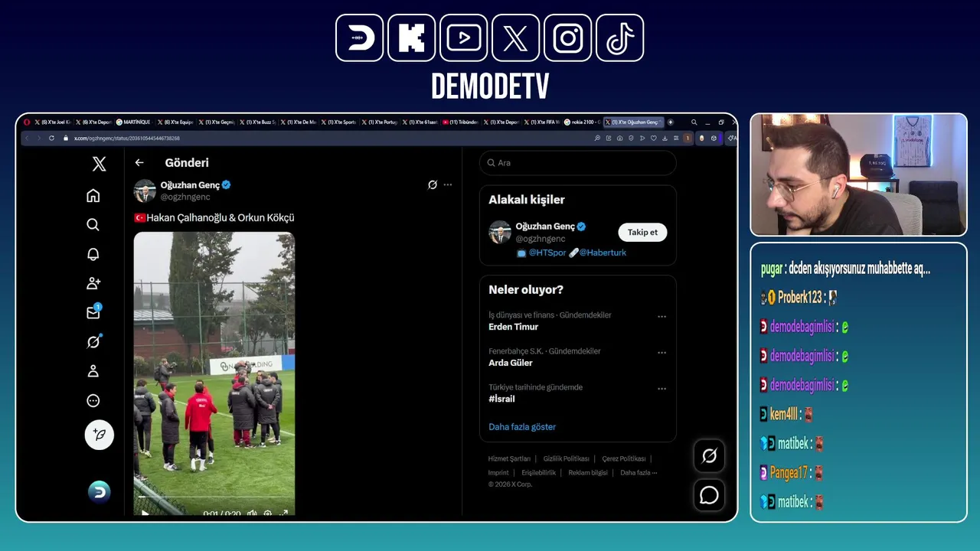Screen dimensions: 980x551
Task: Open Oğuzhan Genç name link on post
Action: coord(190,185)
